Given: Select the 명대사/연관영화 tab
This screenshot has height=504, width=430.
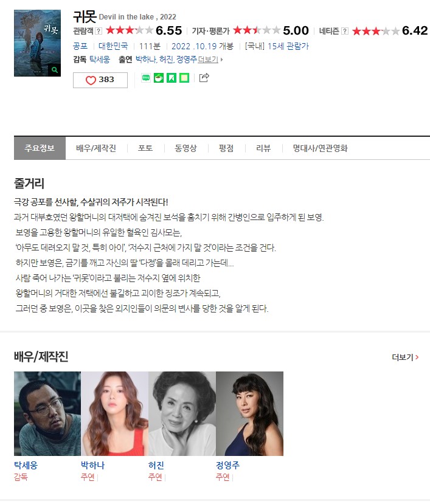Looking at the screenshot, I should click(x=321, y=148).
